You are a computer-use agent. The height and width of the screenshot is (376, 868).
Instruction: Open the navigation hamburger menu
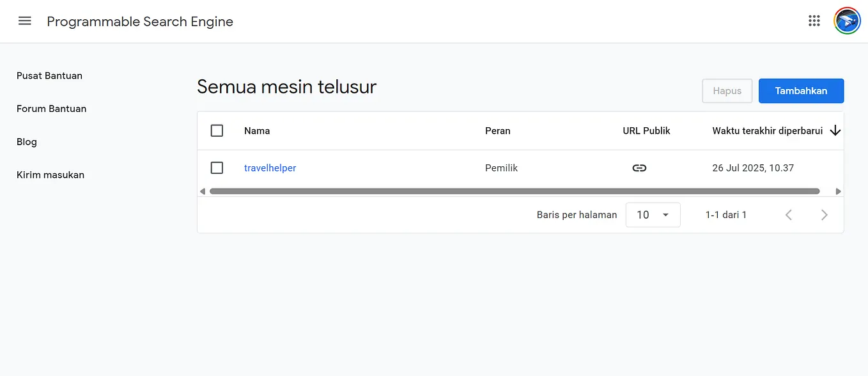[24, 20]
